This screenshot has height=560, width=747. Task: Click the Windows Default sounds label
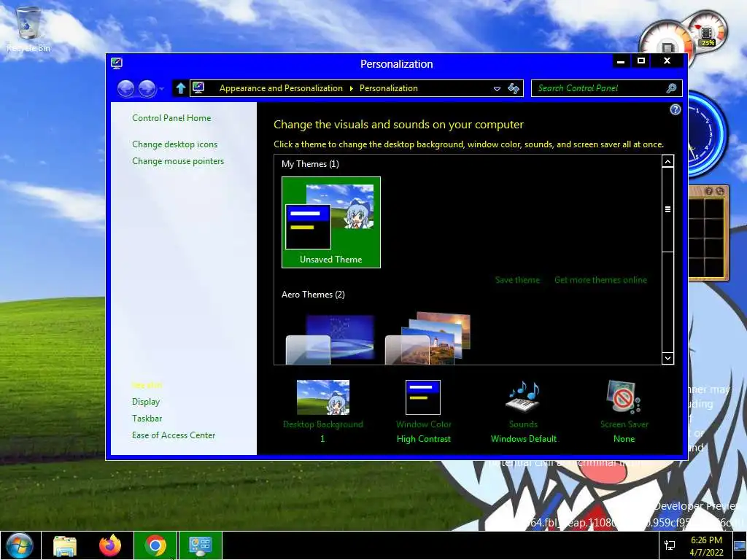524,439
